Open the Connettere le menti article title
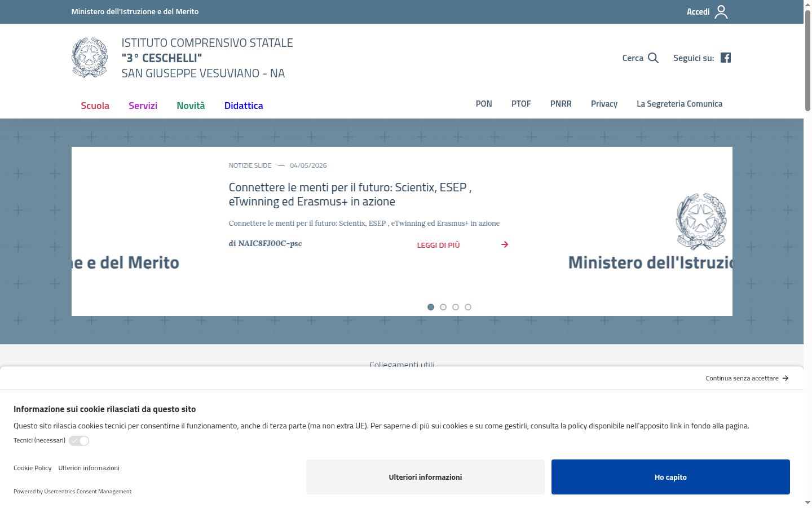The height and width of the screenshot is (508, 812). coord(350,194)
